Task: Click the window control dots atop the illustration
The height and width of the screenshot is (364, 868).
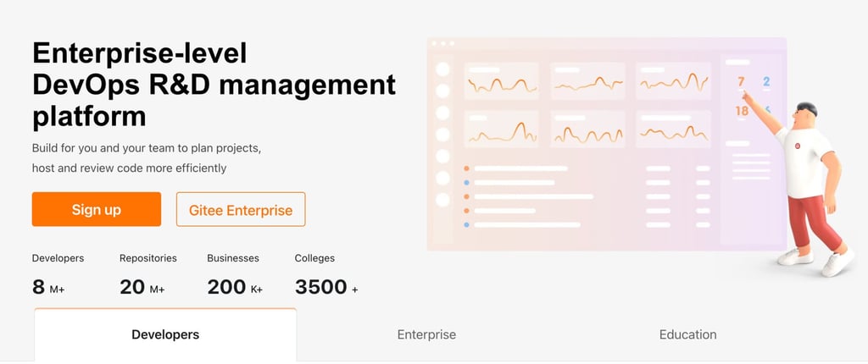Action: pos(442,43)
